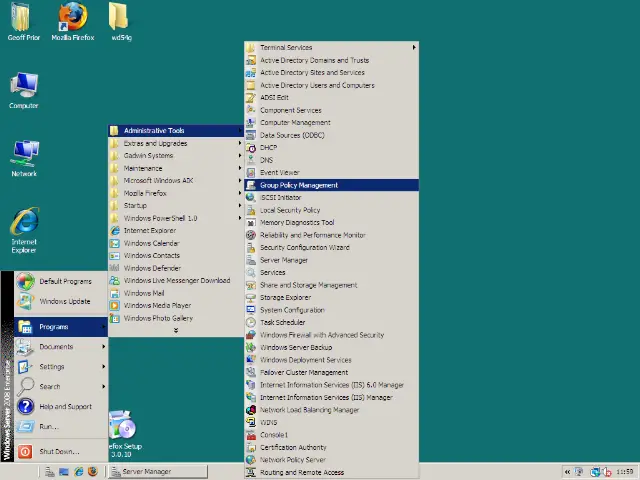Open Help and Support from Start menu

point(61,407)
